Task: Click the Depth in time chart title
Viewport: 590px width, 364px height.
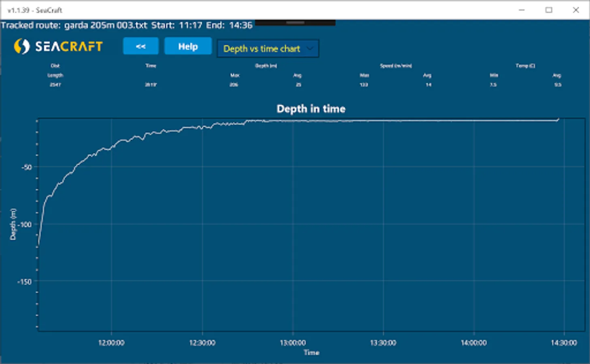Action: click(x=311, y=108)
